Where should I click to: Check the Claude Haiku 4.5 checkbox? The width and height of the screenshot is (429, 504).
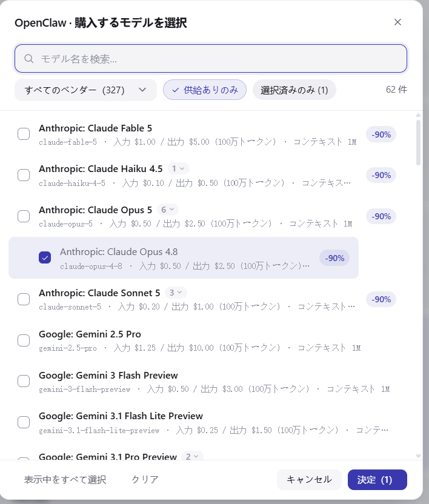coord(24,175)
